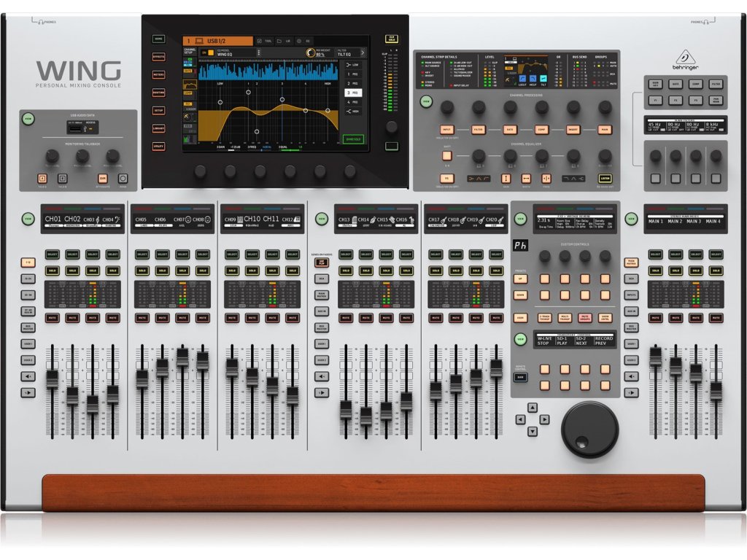Solo channel CH05

pyautogui.click(x=142, y=271)
